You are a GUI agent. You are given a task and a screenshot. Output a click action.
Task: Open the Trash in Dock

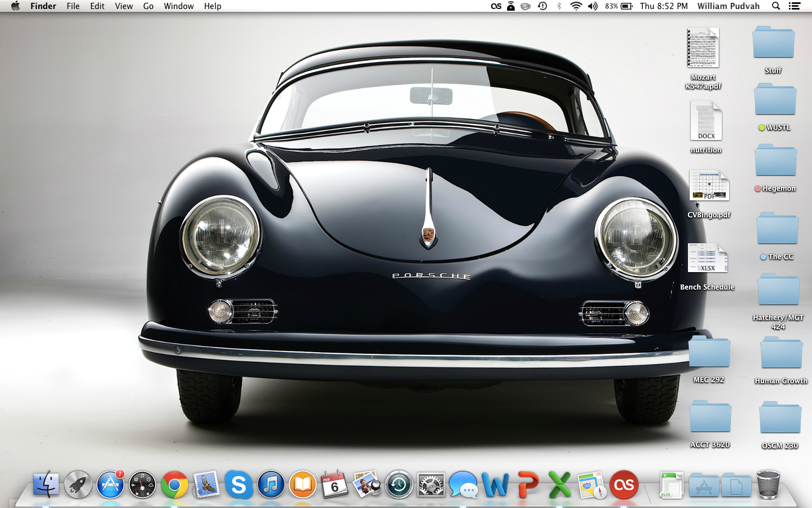coord(768,484)
